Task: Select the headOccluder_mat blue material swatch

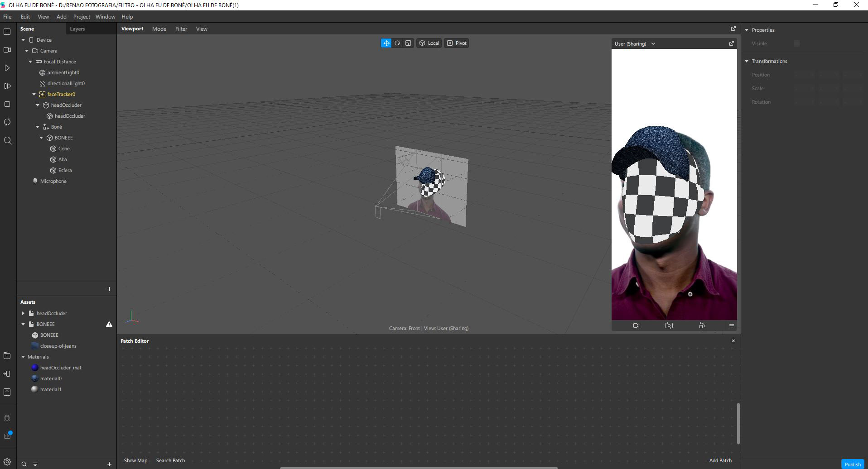Action: (35, 368)
